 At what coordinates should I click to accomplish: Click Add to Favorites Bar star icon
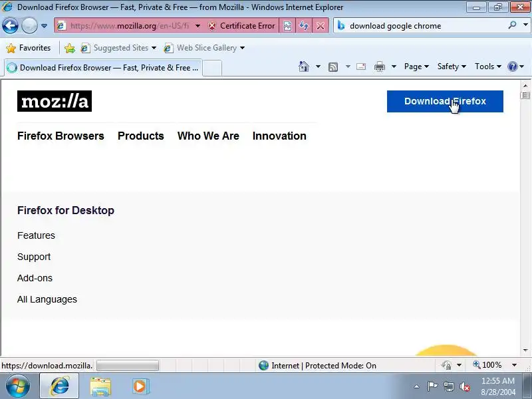click(70, 48)
